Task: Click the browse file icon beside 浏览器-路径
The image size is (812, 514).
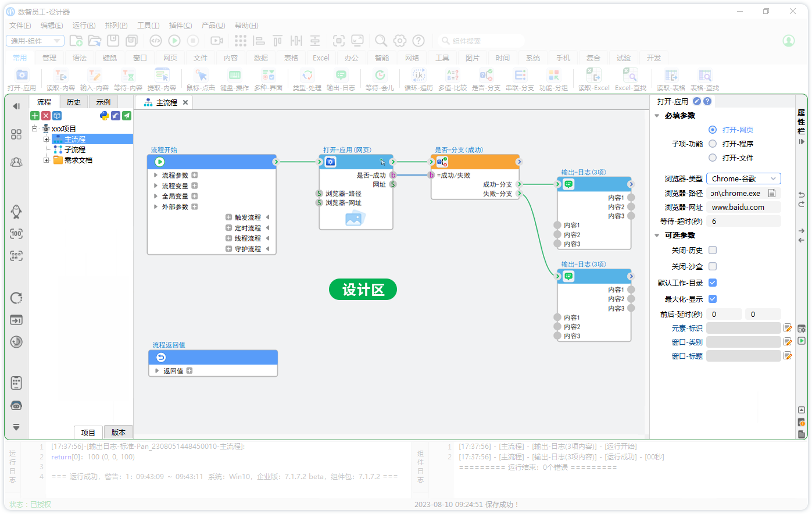Action: click(772, 193)
